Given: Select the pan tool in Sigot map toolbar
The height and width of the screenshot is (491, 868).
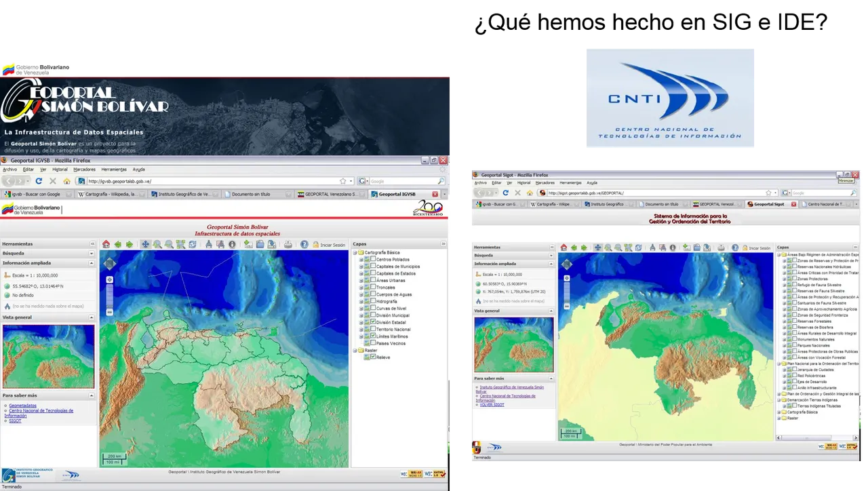Looking at the screenshot, I should point(597,248).
